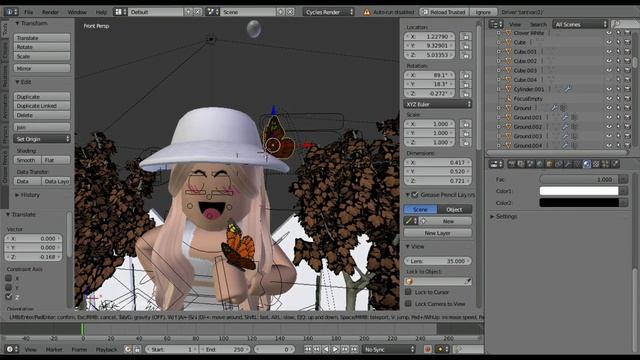Click the scene browse icon in header
The image size is (640, 360).
click(x=212, y=12)
